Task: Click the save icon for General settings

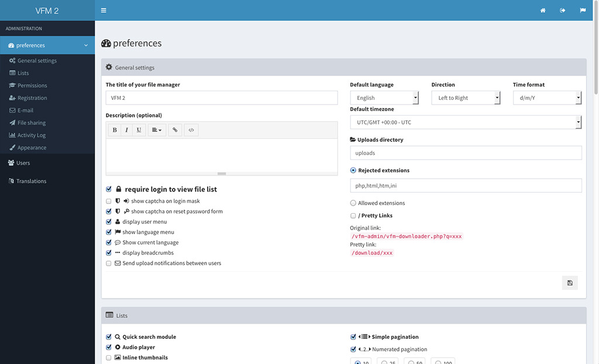Action: click(569, 283)
